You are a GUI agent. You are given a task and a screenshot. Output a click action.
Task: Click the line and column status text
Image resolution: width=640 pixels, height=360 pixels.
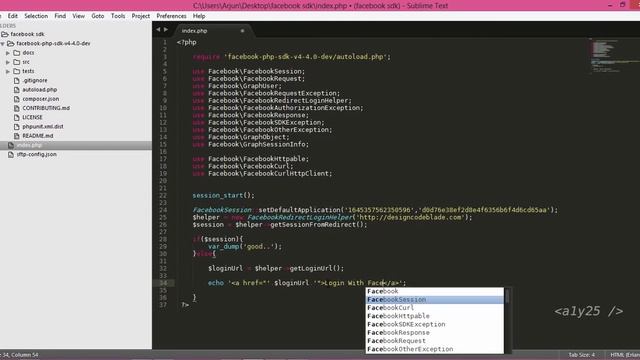(19, 355)
